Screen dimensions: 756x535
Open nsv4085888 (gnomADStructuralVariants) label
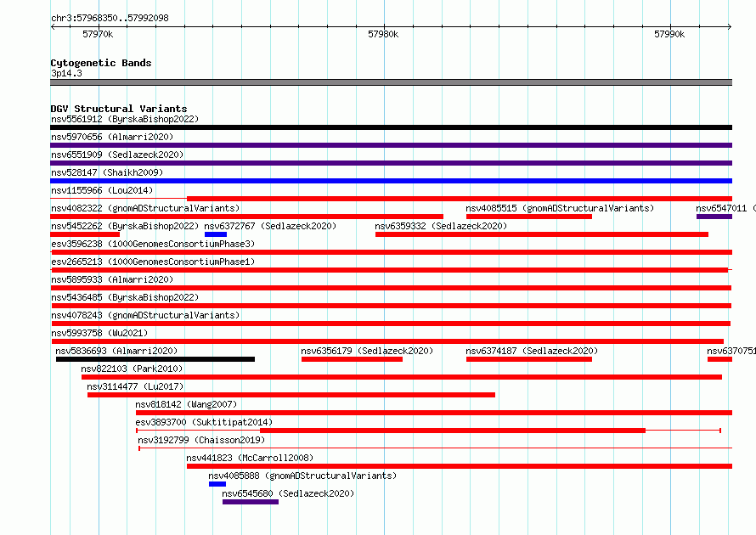(x=302, y=476)
